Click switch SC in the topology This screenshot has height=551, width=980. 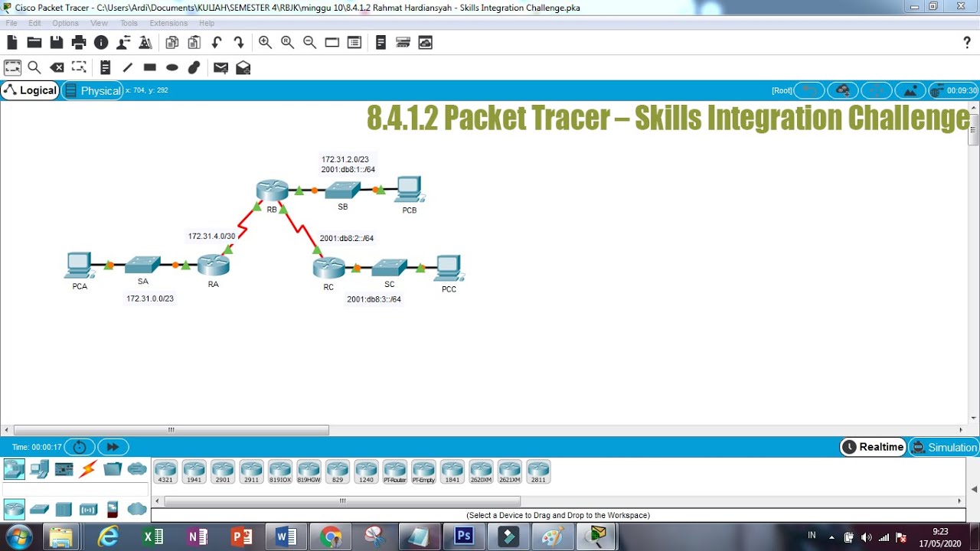[389, 267]
